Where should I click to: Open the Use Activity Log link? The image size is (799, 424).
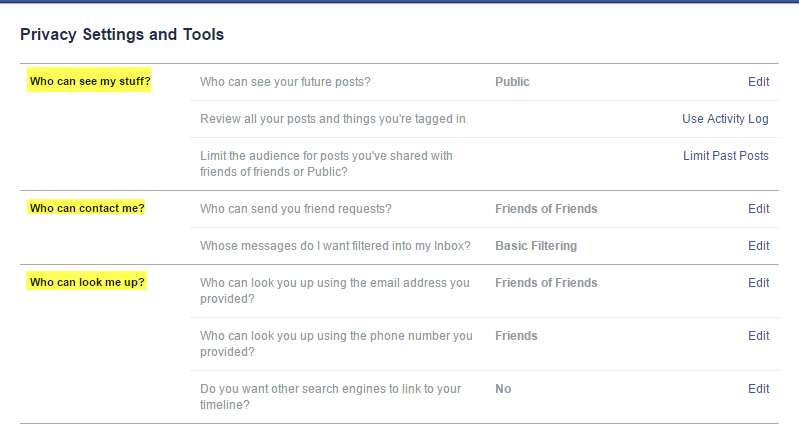pyautogui.click(x=725, y=119)
